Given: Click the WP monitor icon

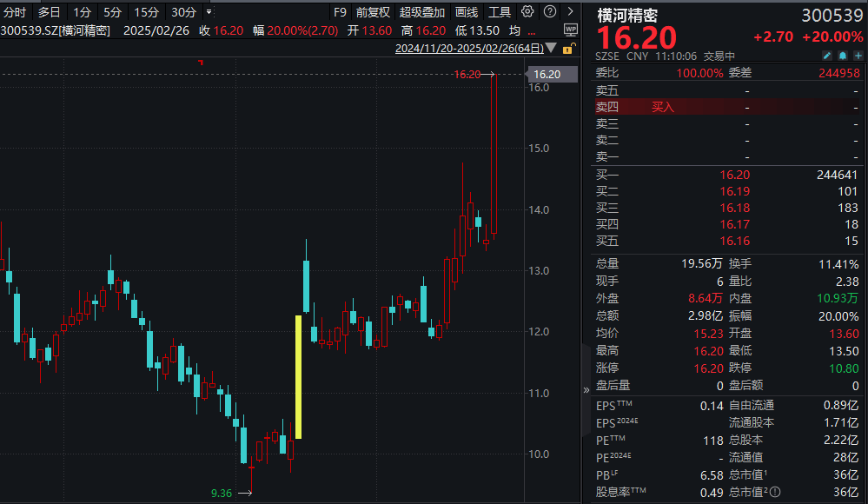Looking at the screenshot, I should pos(570,30).
